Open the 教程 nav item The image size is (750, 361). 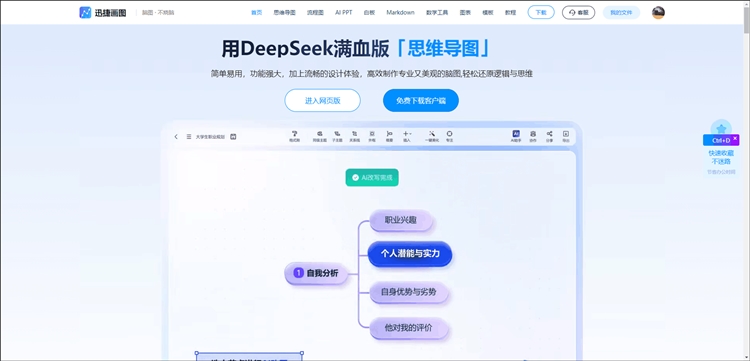[510, 13]
